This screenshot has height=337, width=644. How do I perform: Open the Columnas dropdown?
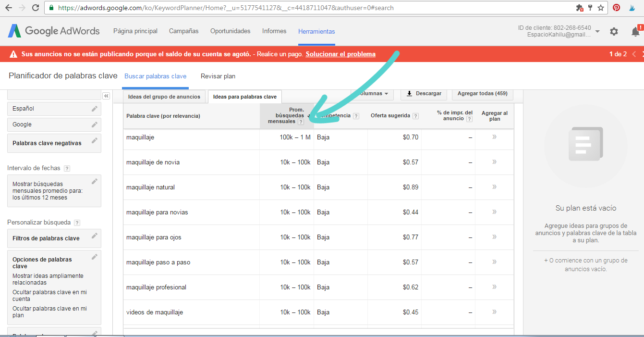[372, 93]
